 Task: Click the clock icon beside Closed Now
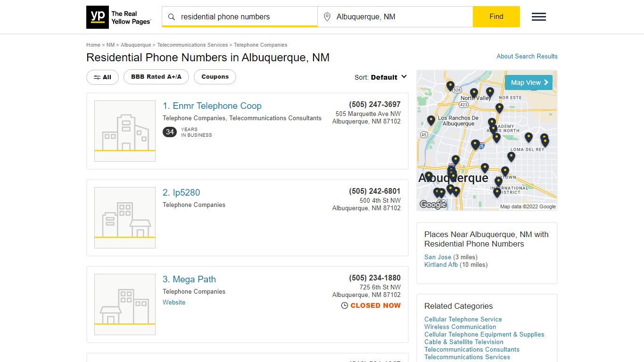[x=345, y=305]
